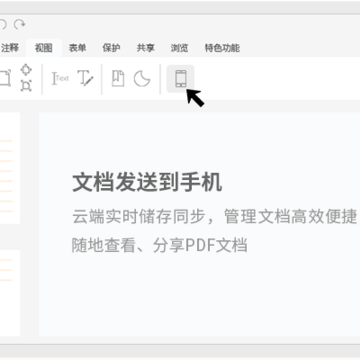This screenshot has height=360, width=360.
Task: Switch to the 视图 tab
Action: pos(44,48)
